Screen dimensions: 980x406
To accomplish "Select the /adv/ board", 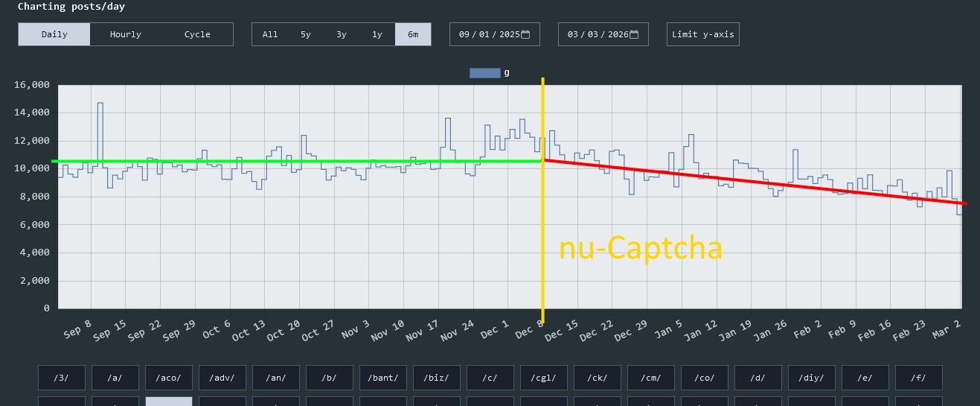I will click(x=222, y=378).
